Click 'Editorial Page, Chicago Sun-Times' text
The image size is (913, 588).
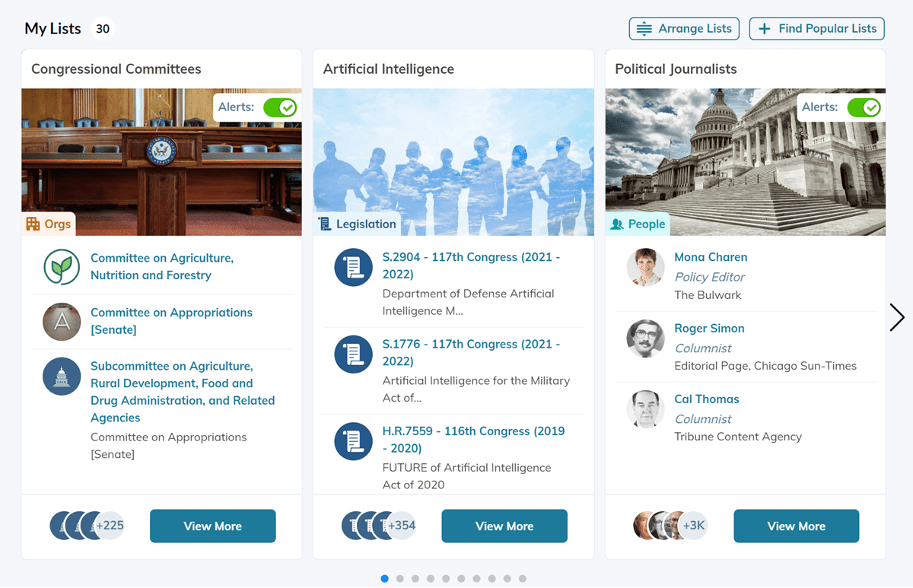click(765, 366)
